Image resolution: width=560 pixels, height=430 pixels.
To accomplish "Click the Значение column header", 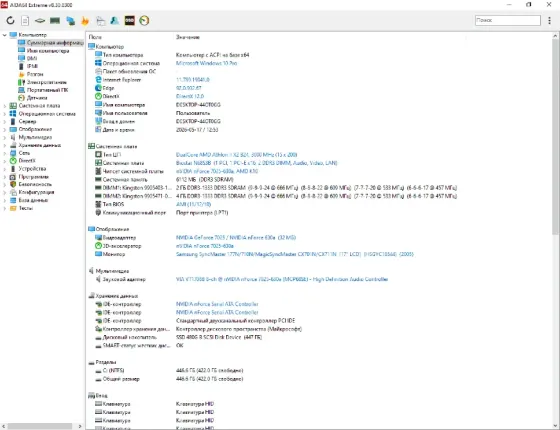I will pos(188,37).
